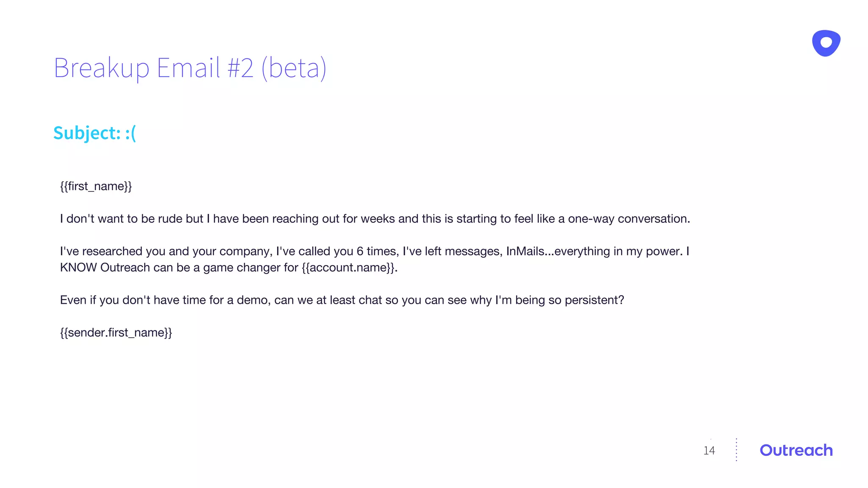Click the Outreach wordmark in the footer

796,450
